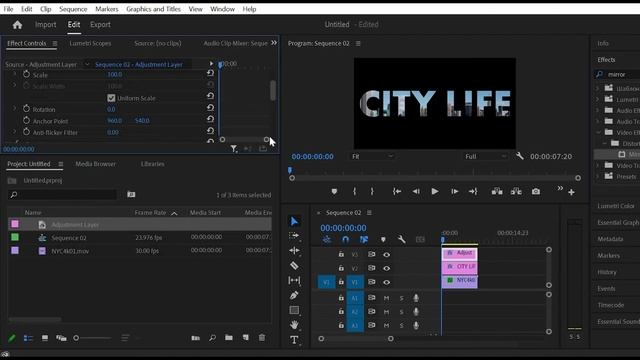The image size is (640, 360).
Task: Toggle Snap in Timeline magnet
Action: coord(345,240)
